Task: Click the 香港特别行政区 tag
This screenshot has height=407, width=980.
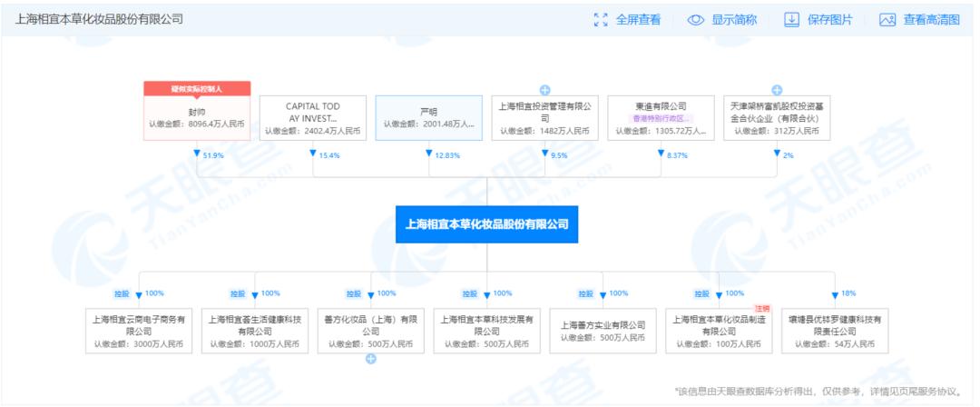Action: point(661,119)
